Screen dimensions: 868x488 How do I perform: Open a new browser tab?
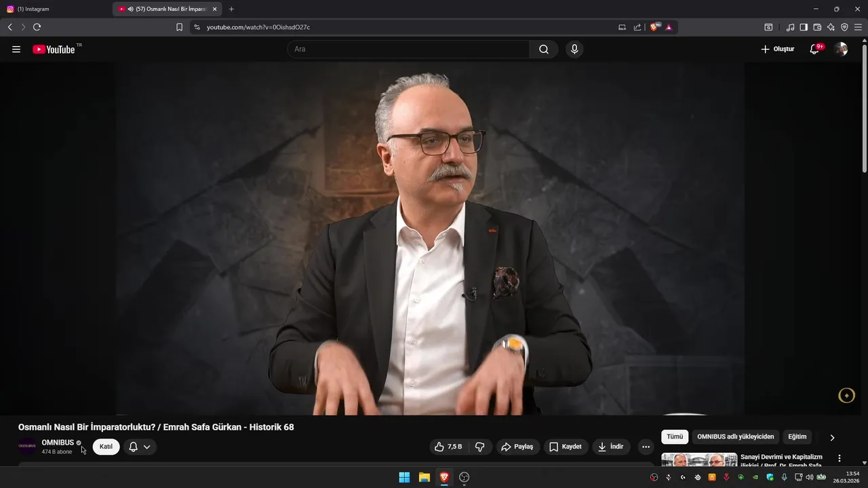coord(231,9)
